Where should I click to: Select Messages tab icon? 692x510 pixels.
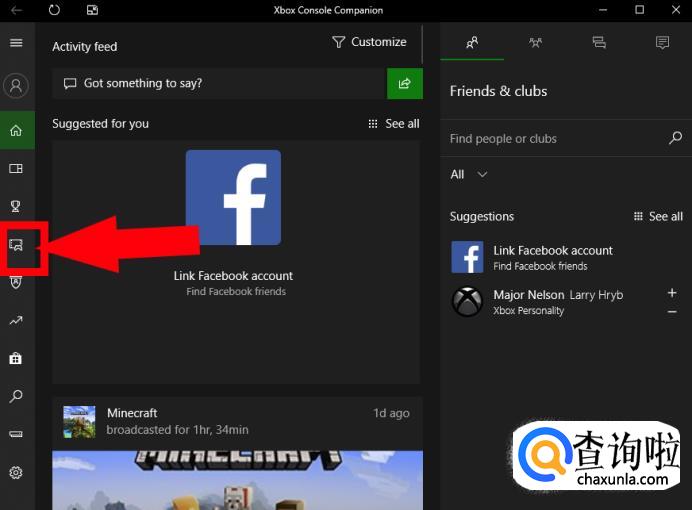pos(599,42)
